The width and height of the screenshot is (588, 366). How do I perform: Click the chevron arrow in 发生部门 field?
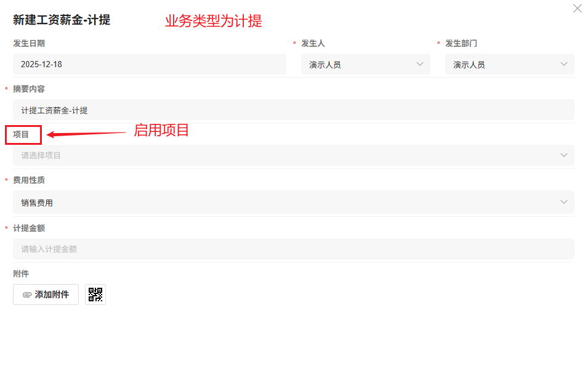tap(564, 64)
